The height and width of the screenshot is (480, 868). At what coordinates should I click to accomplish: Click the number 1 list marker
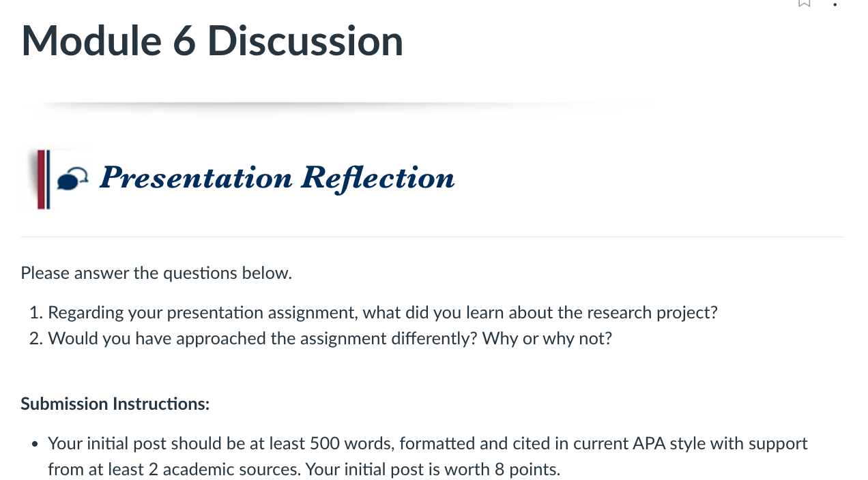(36, 313)
